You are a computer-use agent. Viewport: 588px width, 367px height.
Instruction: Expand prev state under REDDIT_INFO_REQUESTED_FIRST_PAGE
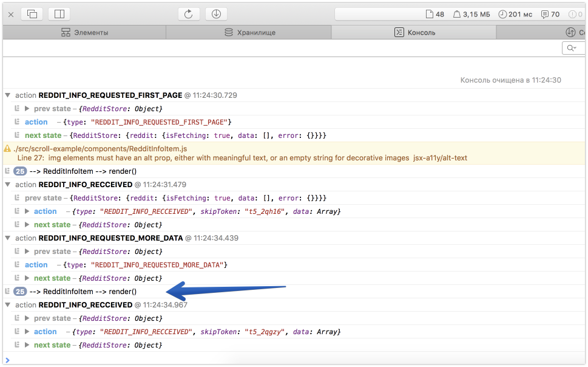tap(27, 109)
